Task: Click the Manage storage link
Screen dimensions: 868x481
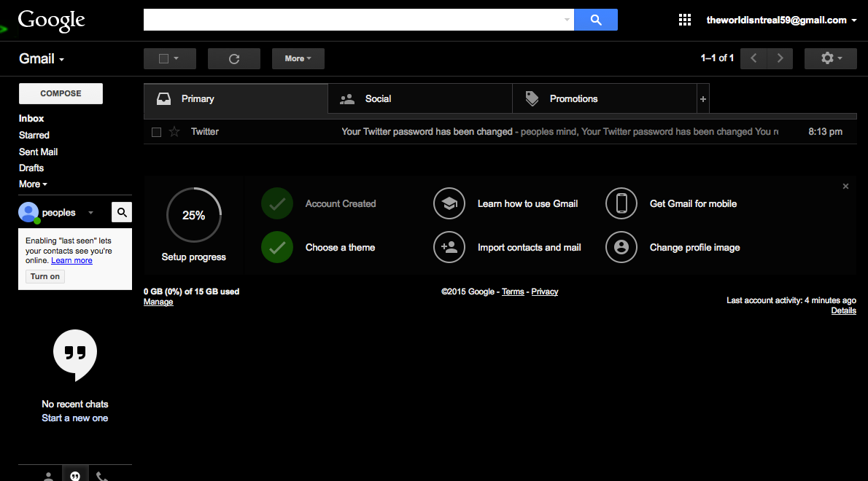Action: coord(158,302)
